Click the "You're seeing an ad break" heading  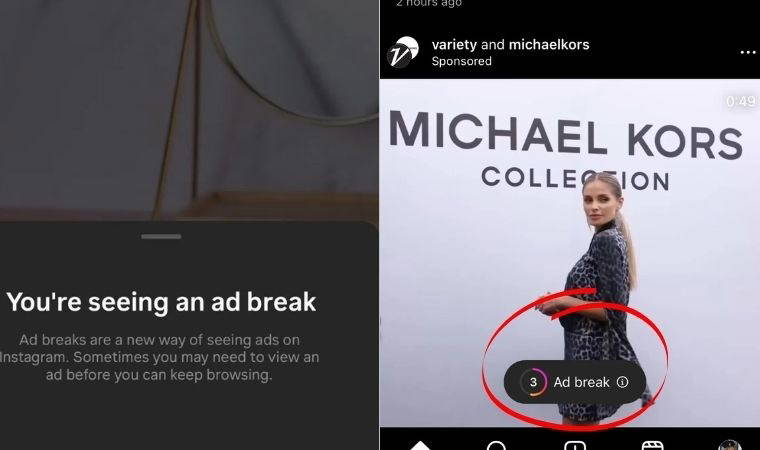[161, 302]
